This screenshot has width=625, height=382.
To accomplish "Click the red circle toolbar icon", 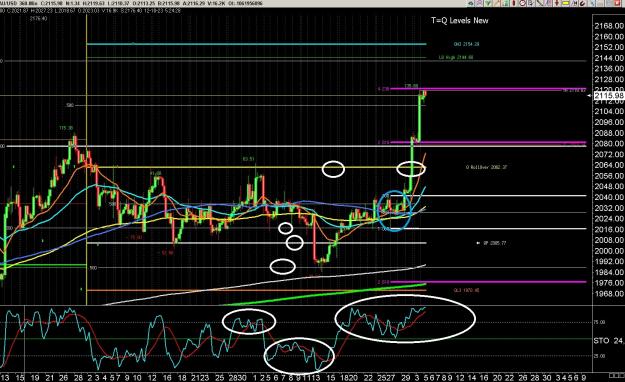I will pyautogui.click(x=522, y=3).
